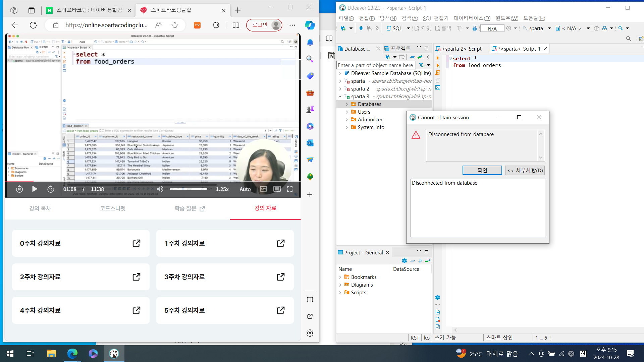Open the filter funnel in Database Navigator

pos(421,65)
